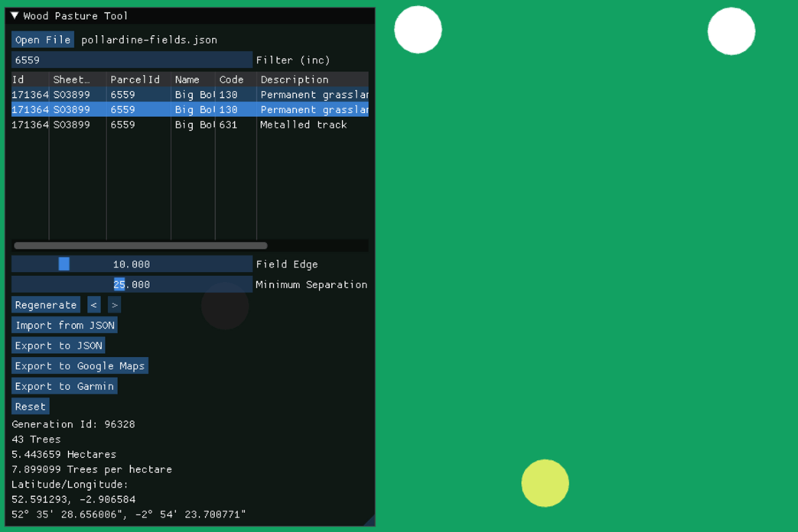
Task: Click Import from JSON
Action: (x=65, y=325)
